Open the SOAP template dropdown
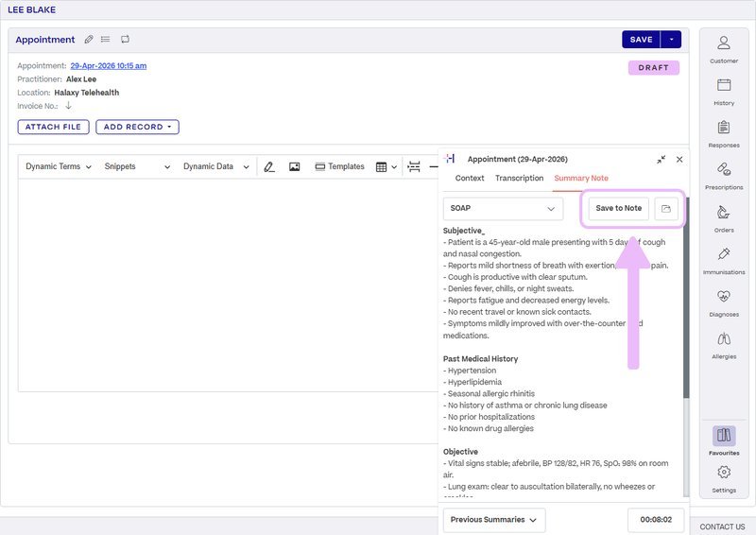Screen dimensions: 756x535 tap(503, 208)
